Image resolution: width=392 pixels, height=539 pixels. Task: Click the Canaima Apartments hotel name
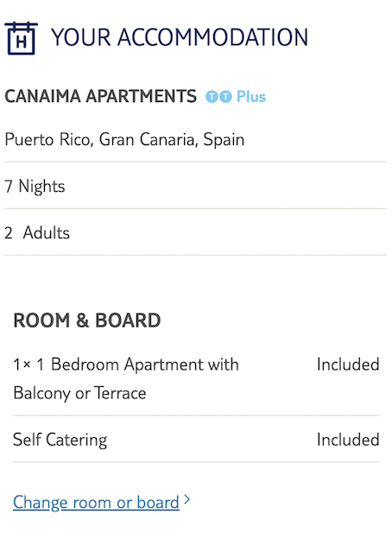click(100, 96)
